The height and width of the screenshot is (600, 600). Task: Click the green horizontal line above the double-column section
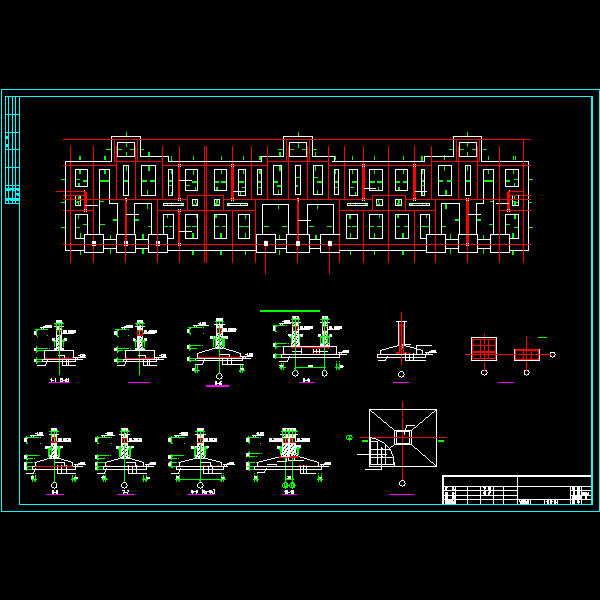pos(290,311)
